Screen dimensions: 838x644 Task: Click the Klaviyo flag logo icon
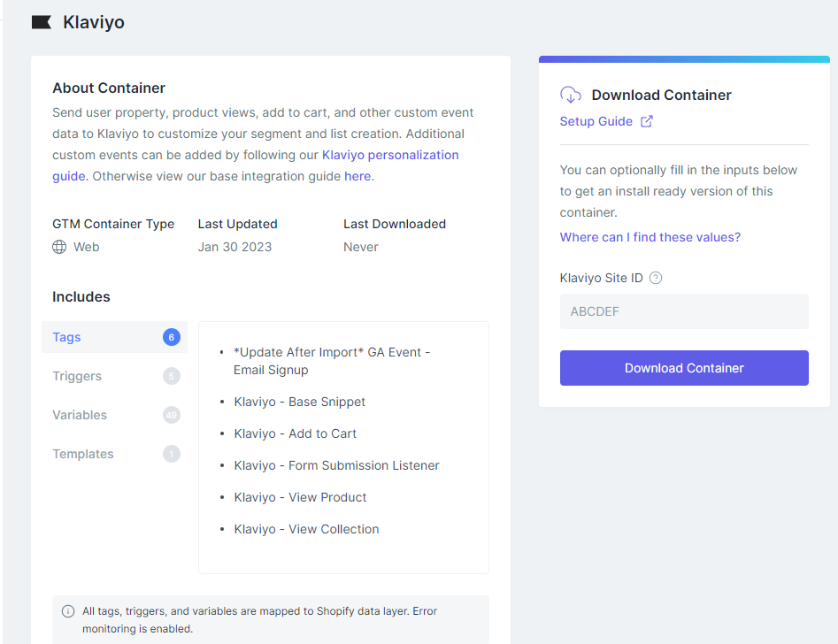(x=42, y=22)
